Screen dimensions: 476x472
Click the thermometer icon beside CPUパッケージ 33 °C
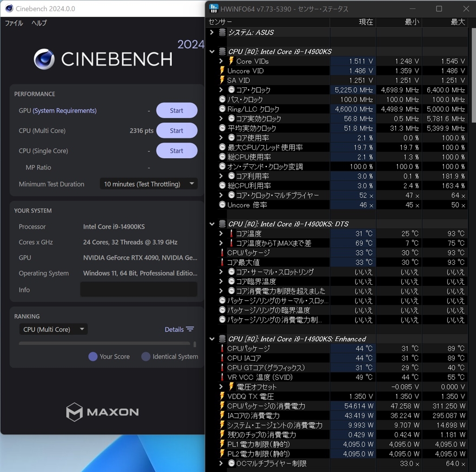pos(222,253)
